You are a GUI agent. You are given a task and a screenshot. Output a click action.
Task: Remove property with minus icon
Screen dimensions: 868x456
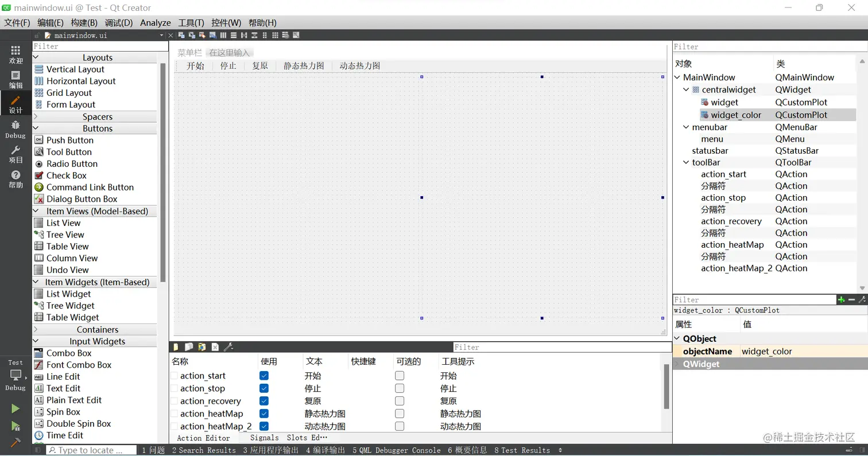(x=851, y=300)
